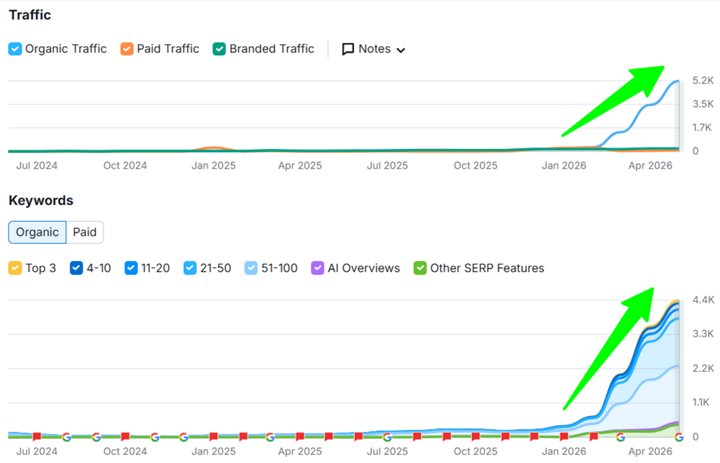Disable the Branded Traffic series

click(x=219, y=49)
